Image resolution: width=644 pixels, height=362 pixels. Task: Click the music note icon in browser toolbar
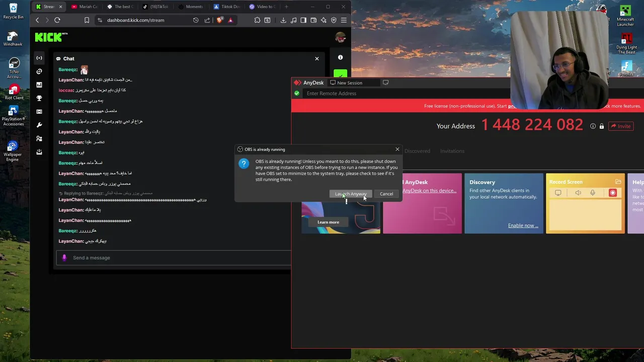point(293,20)
